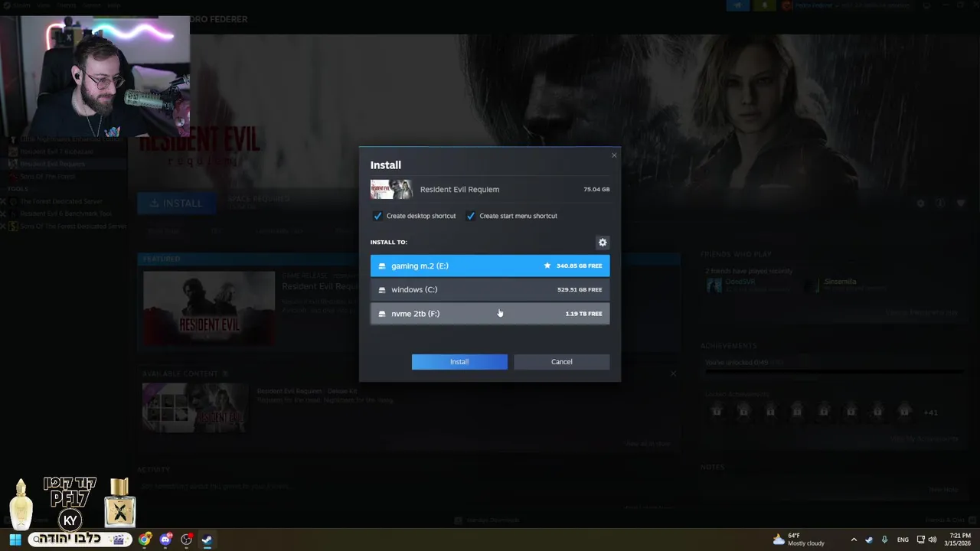Open network settings tray icon
Image resolution: width=980 pixels, height=551 pixels.
pyautogui.click(x=921, y=540)
